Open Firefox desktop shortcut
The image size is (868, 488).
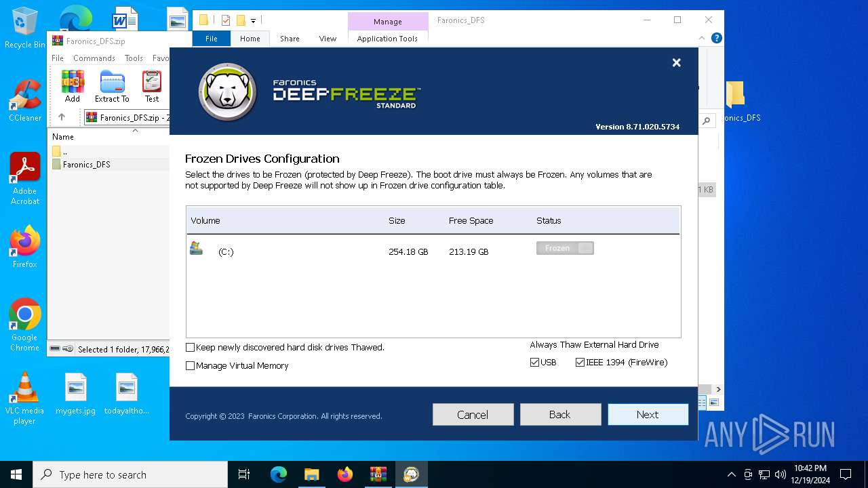(25, 247)
